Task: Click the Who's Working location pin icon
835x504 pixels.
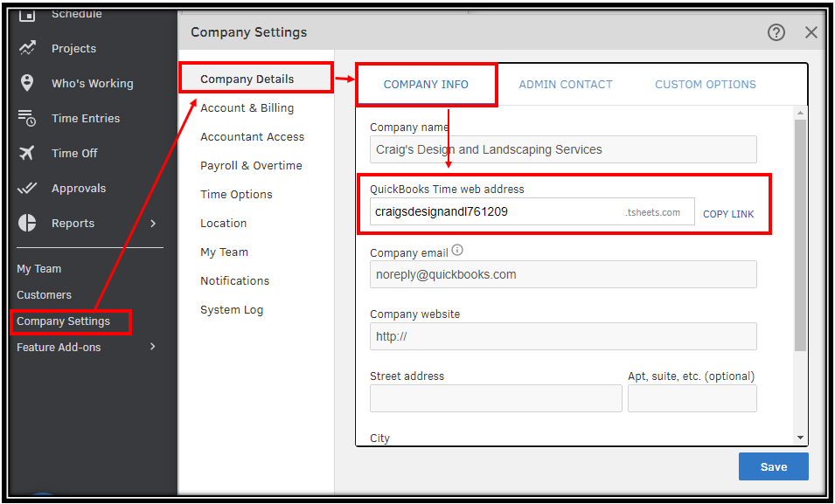Action: pos(26,83)
